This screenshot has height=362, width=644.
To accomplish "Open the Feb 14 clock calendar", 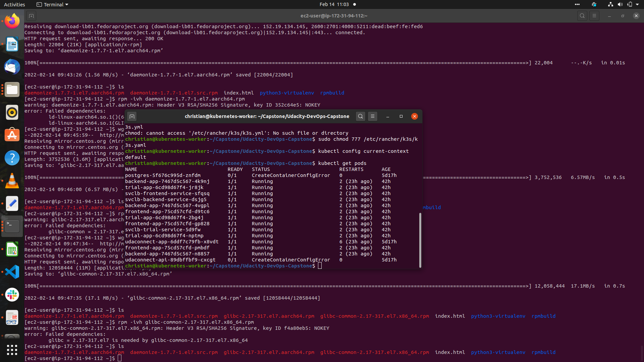I will pos(334,4).
